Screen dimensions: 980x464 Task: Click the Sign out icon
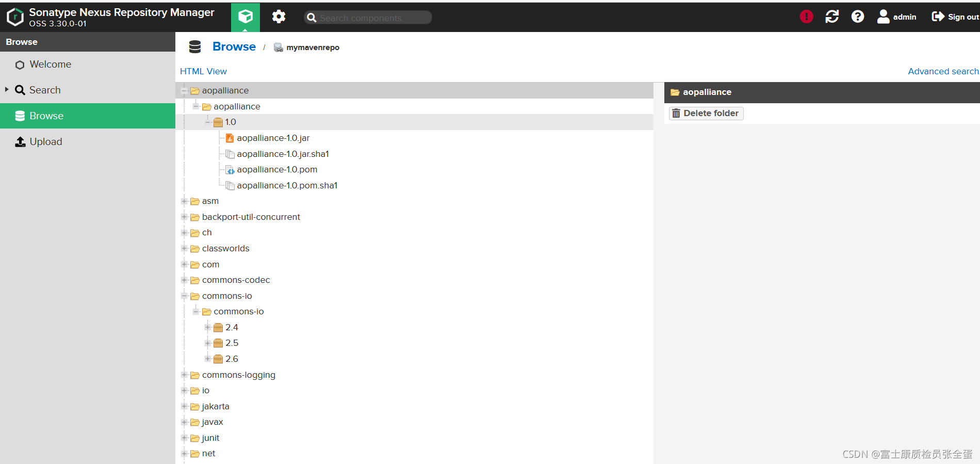click(x=938, y=17)
